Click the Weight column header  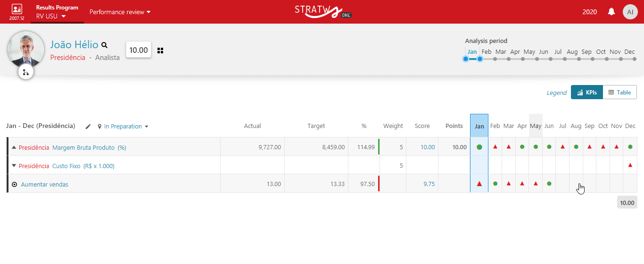(x=393, y=126)
